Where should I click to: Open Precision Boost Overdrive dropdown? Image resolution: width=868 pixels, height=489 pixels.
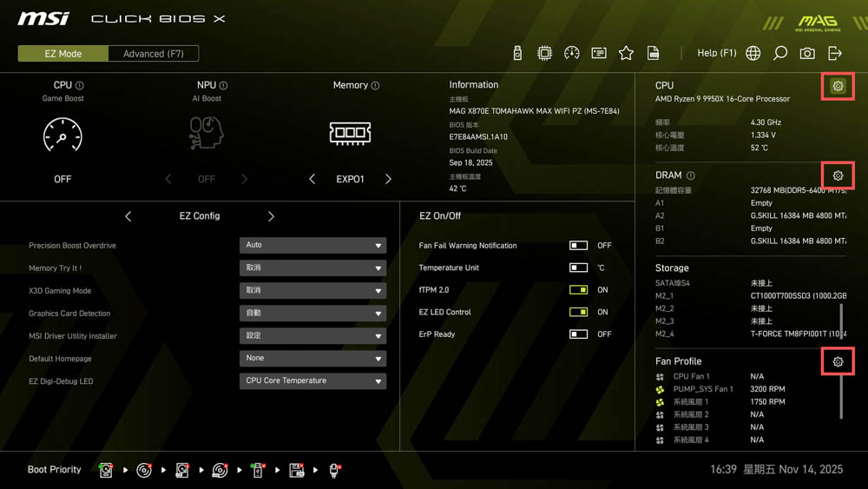pos(312,246)
